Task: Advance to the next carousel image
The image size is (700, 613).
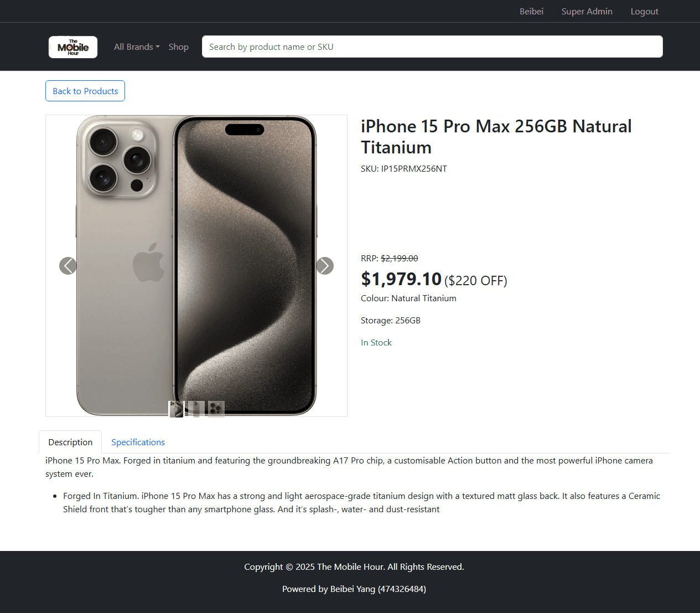Action: click(325, 266)
